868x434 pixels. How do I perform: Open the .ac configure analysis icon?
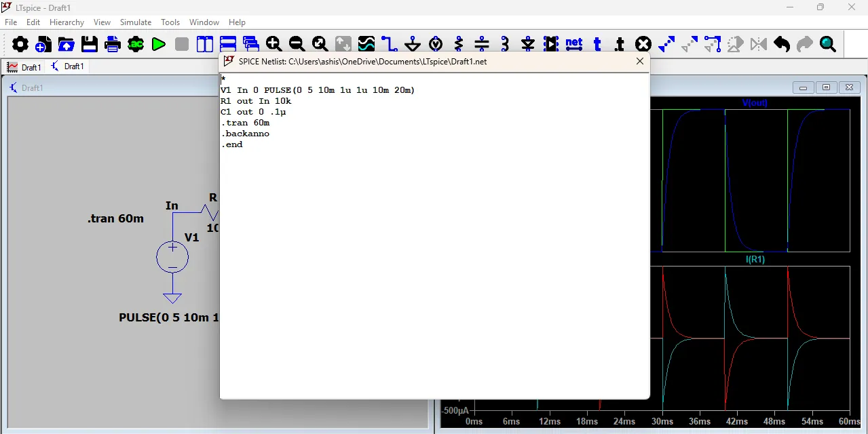tap(136, 44)
